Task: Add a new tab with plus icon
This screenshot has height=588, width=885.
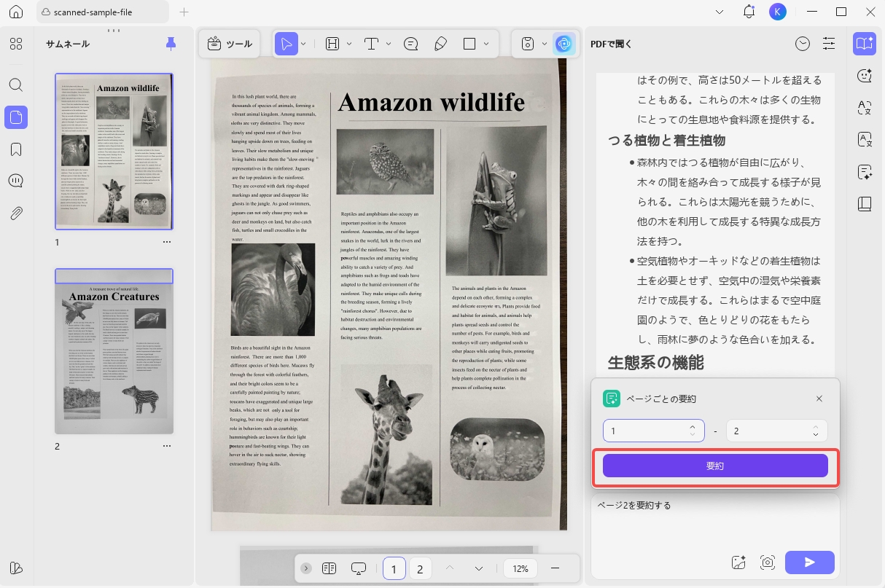Action: (184, 12)
